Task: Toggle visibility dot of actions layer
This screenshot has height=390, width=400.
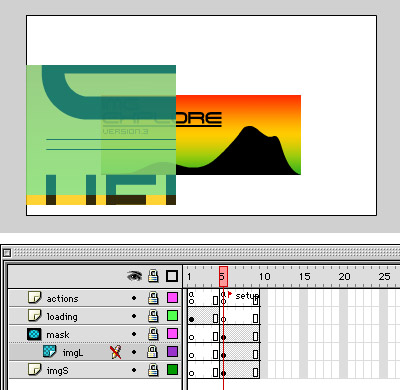Action: pos(134,298)
